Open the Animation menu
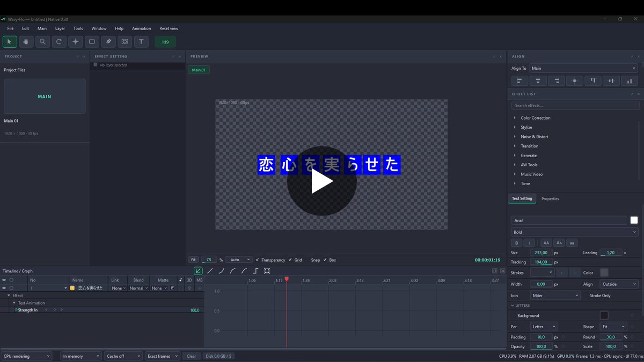This screenshot has height=362, width=644. click(x=141, y=28)
